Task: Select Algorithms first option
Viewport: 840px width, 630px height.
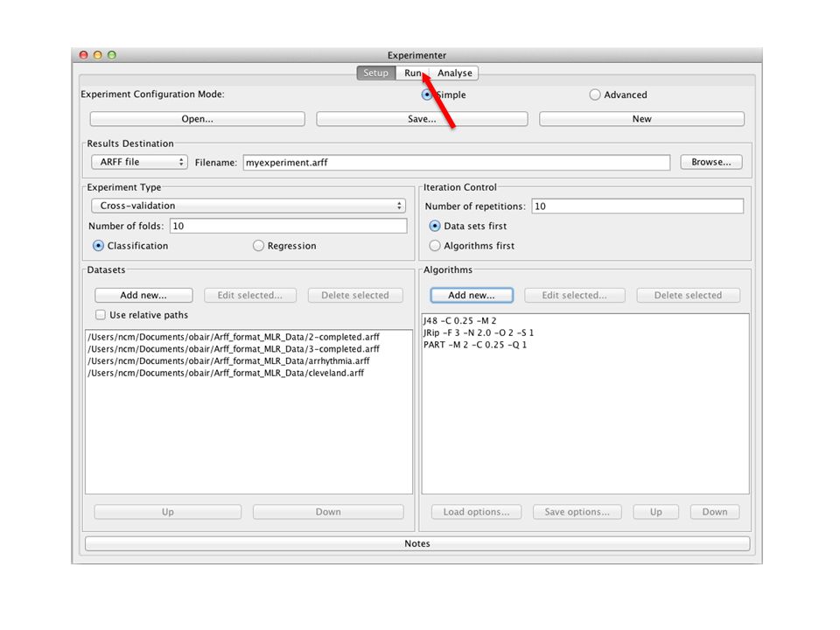Action: (x=435, y=246)
